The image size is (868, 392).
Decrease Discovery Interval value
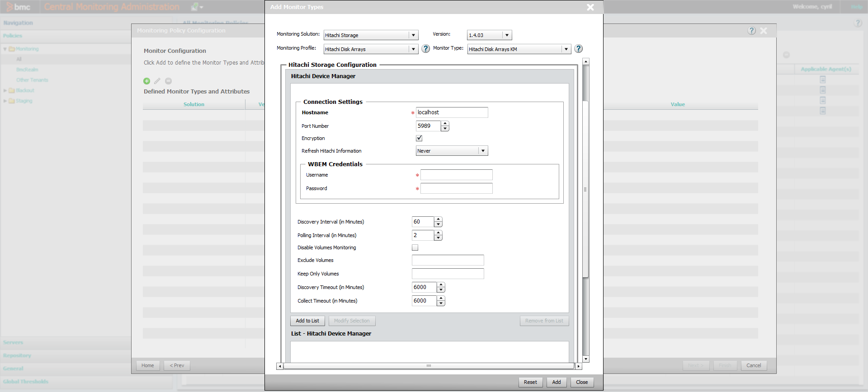point(438,224)
